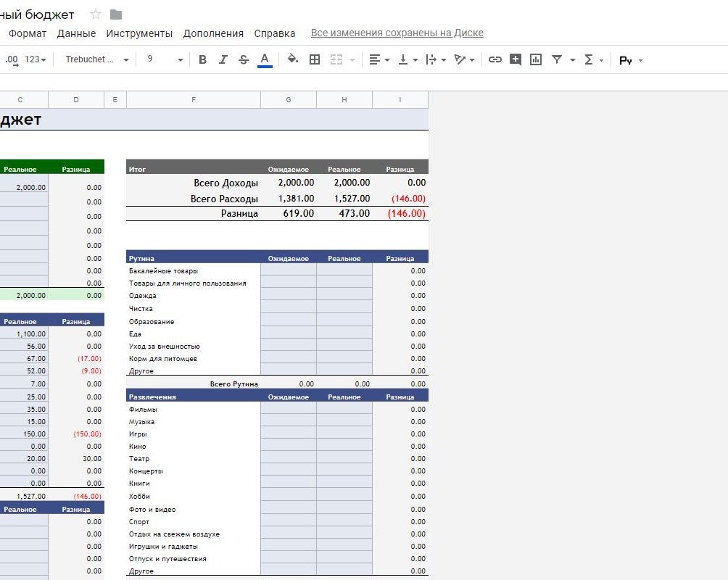Image resolution: width=728 pixels, height=580 pixels.
Task: Click the sigma functions icon
Action: 589,59
